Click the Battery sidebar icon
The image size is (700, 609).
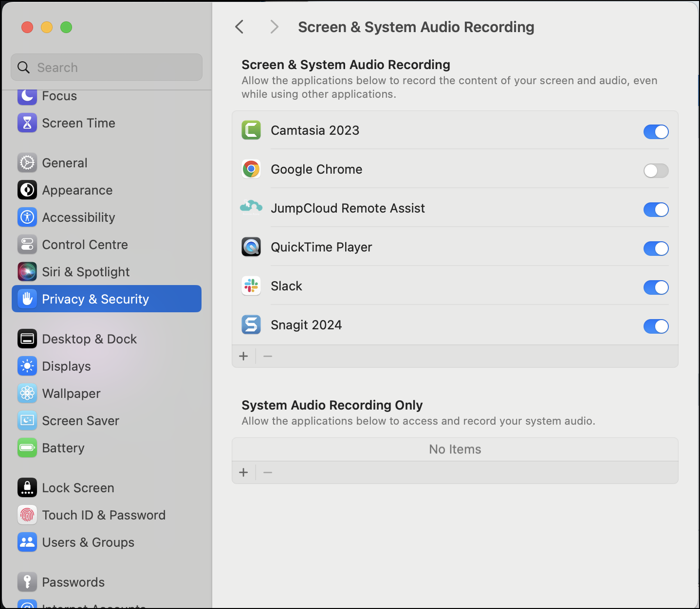pos(27,448)
